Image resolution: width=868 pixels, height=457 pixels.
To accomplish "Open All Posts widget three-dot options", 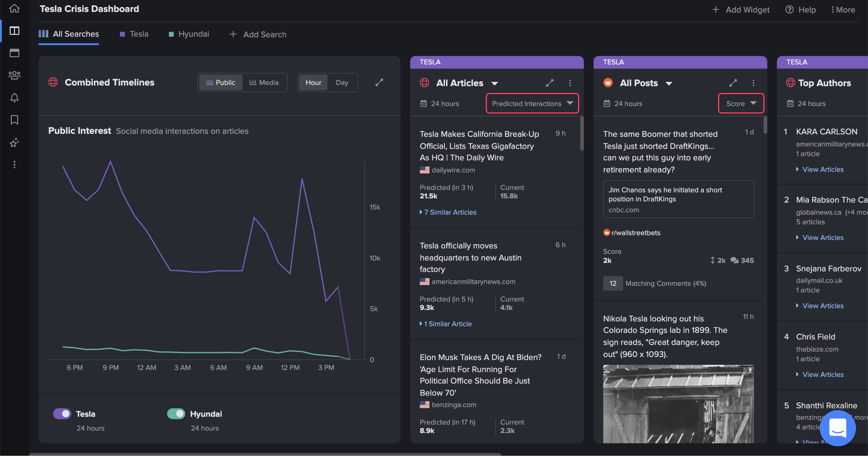I will [753, 83].
